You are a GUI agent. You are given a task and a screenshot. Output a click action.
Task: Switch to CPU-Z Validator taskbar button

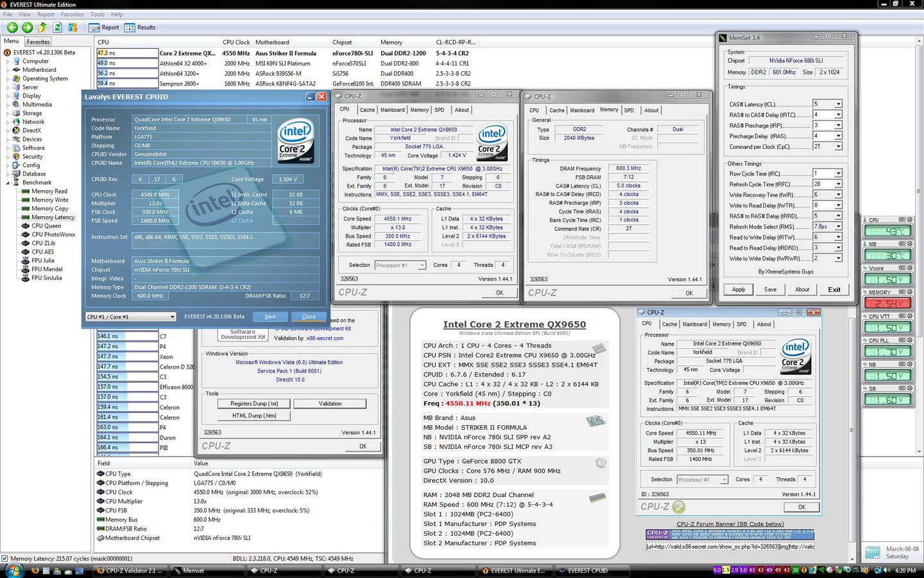[131, 570]
